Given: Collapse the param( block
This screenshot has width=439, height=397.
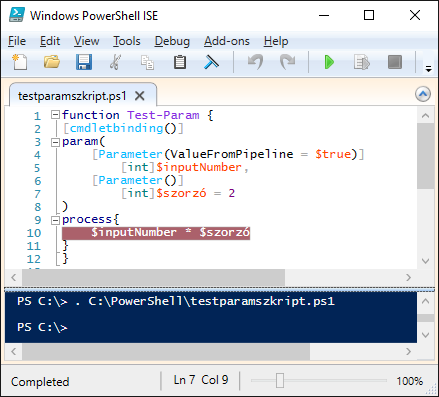Looking at the screenshot, I should point(55,143).
